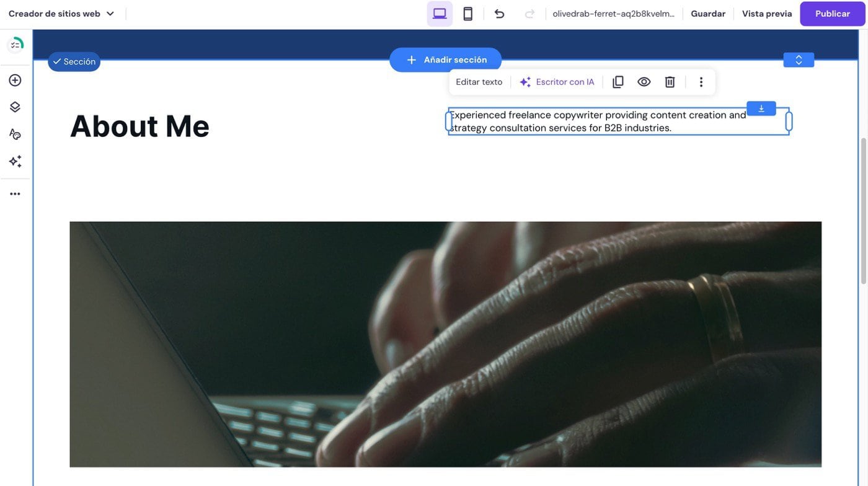This screenshot has width=868, height=486.
Task: Undo the last change
Action: click(499, 14)
